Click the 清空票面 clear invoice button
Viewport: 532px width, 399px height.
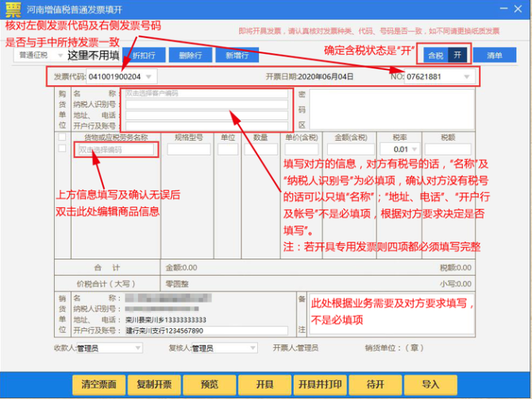98,385
